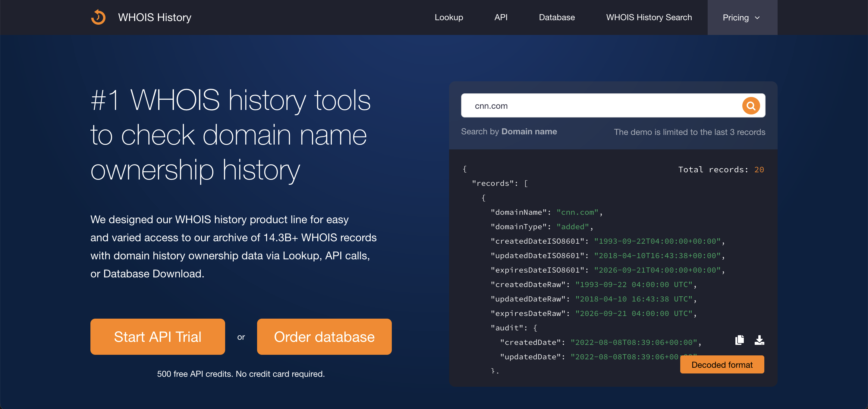The width and height of the screenshot is (868, 409).
Task: Click the orange search magnifier button
Action: [x=751, y=106]
